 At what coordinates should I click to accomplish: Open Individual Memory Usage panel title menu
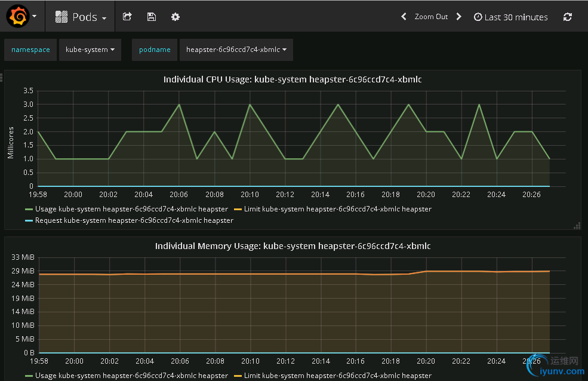pos(293,246)
